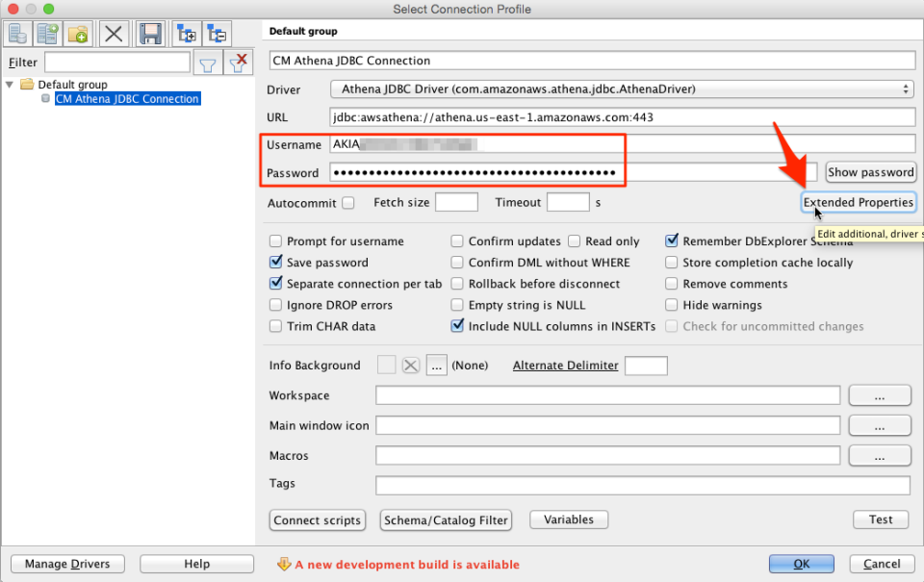Screen dimensions: 924x582
Task: Create a new profile group folder
Action: tap(77, 33)
